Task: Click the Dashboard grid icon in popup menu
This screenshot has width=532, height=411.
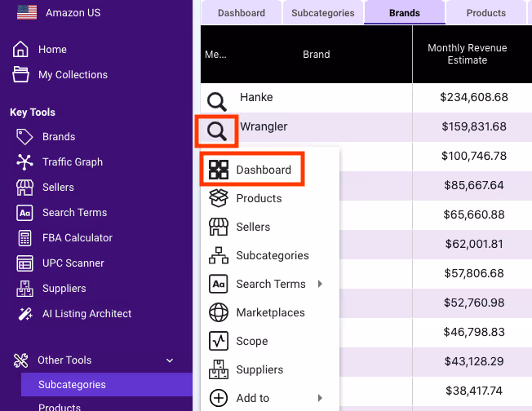Action: tap(219, 170)
